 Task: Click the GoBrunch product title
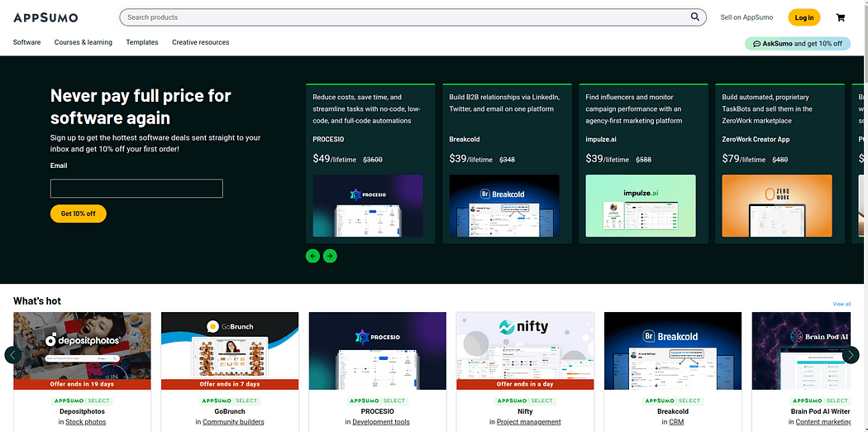click(230, 411)
